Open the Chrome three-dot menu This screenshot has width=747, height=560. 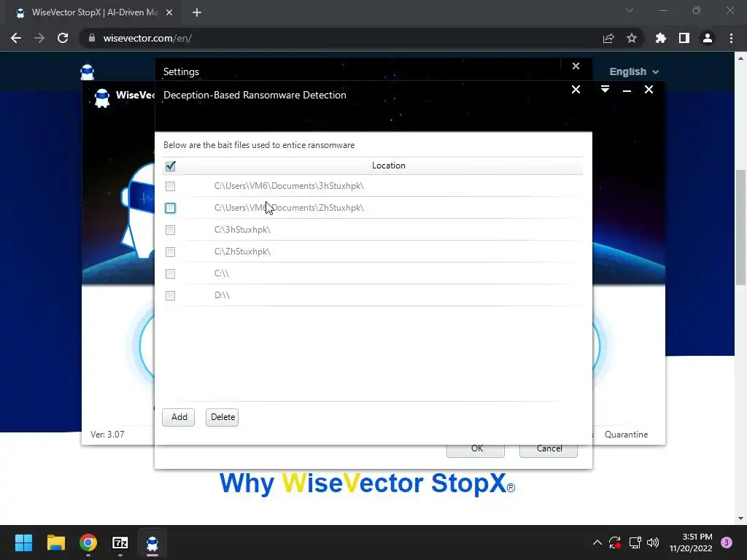click(x=731, y=38)
